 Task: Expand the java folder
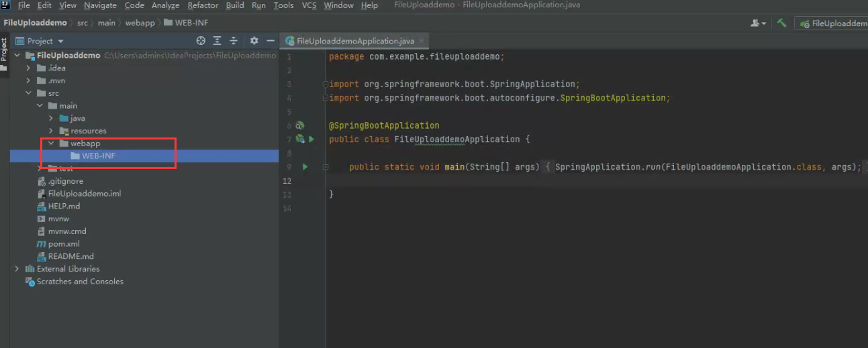coord(51,118)
